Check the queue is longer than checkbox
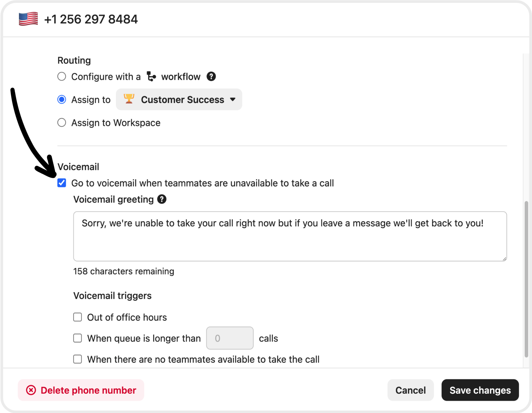Image resolution: width=532 pixels, height=413 pixels. click(x=77, y=338)
